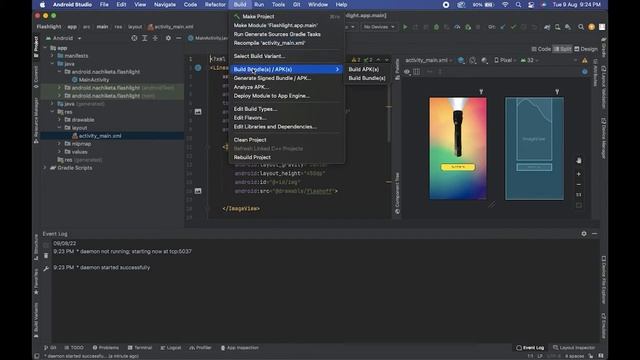This screenshot has width=640, height=360.
Task: Select Clean Project menu item
Action: point(287,140)
